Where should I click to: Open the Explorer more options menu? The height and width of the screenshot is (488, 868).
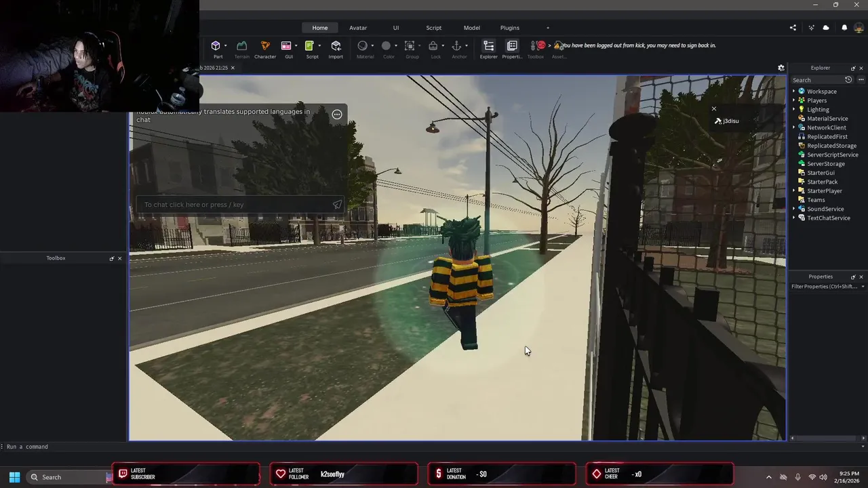pos(861,80)
